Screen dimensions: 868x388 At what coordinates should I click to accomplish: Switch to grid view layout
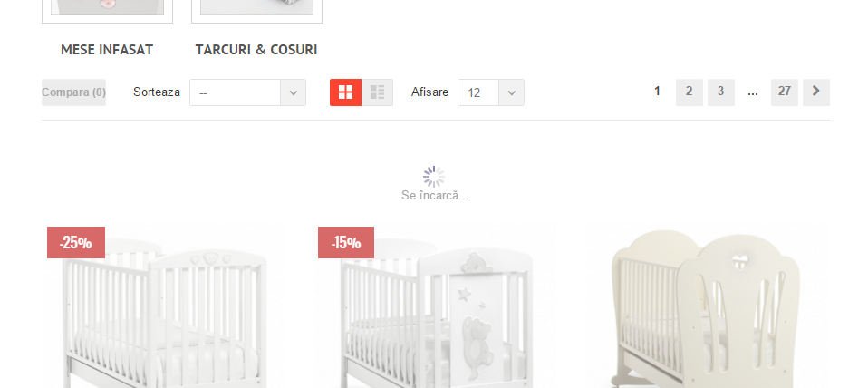click(345, 92)
